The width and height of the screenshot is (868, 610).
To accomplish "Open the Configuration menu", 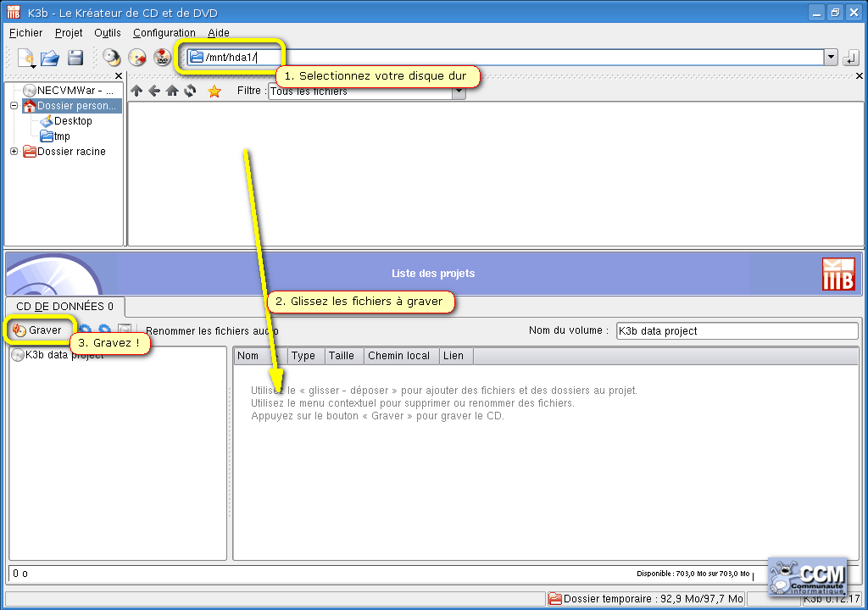I will coord(164,33).
